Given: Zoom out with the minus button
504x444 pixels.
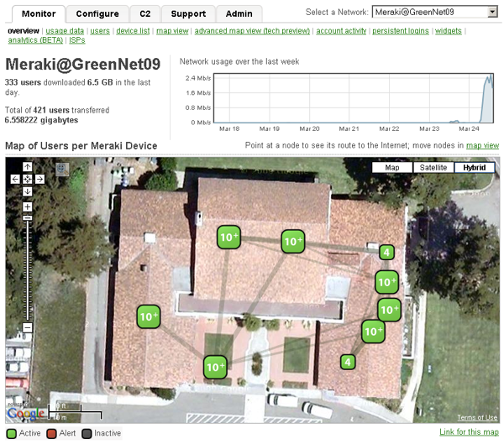Looking at the screenshot, I should (x=28, y=327).
